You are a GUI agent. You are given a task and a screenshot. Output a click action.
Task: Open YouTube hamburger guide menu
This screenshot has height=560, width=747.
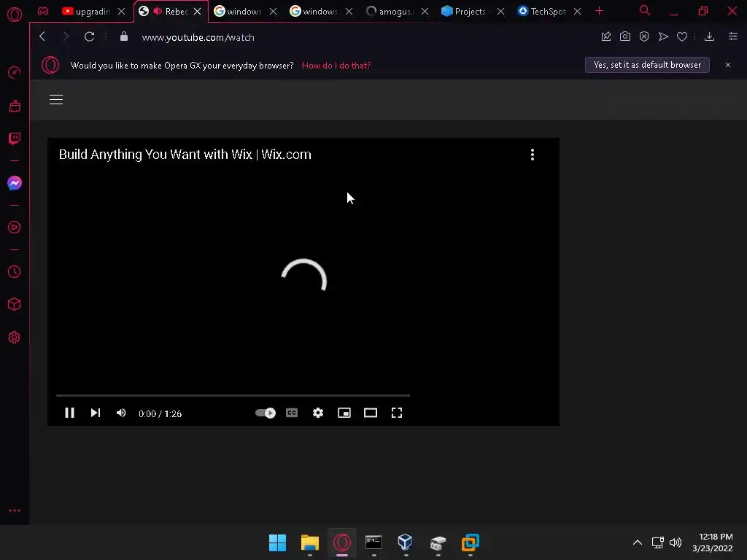click(x=56, y=99)
